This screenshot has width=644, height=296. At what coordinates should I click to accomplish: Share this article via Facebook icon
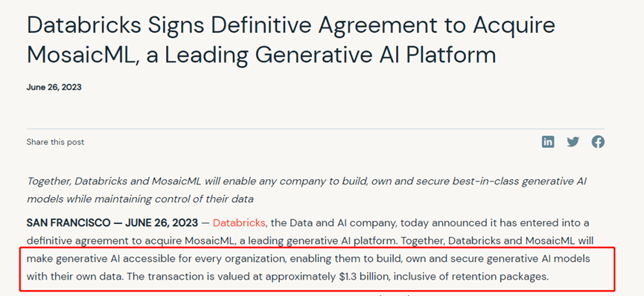tap(598, 142)
